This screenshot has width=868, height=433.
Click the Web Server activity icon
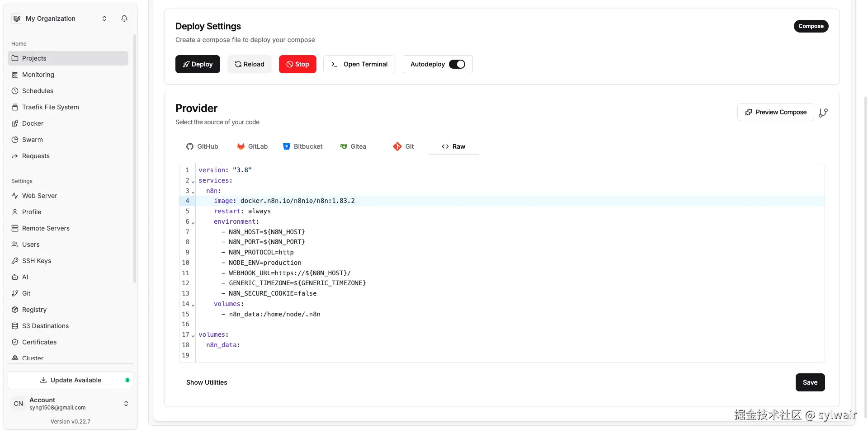click(x=15, y=196)
